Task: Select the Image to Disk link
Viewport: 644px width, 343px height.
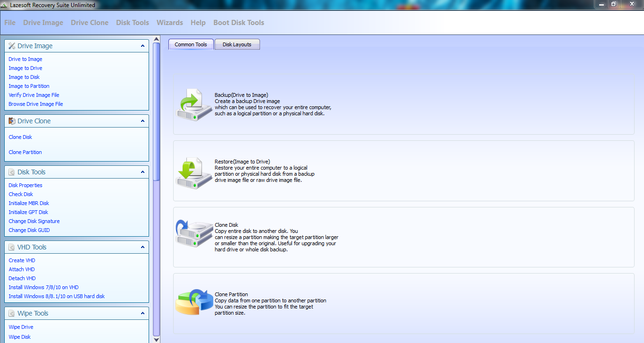Action: tap(24, 77)
